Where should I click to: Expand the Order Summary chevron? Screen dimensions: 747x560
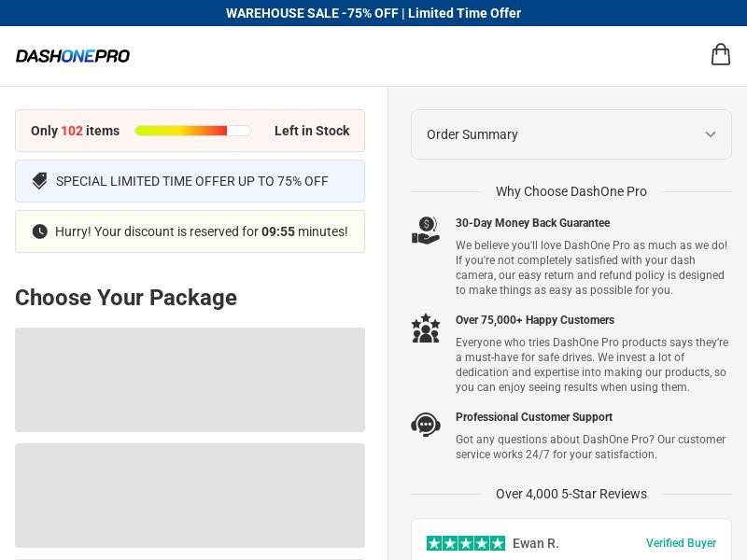click(711, 134)
